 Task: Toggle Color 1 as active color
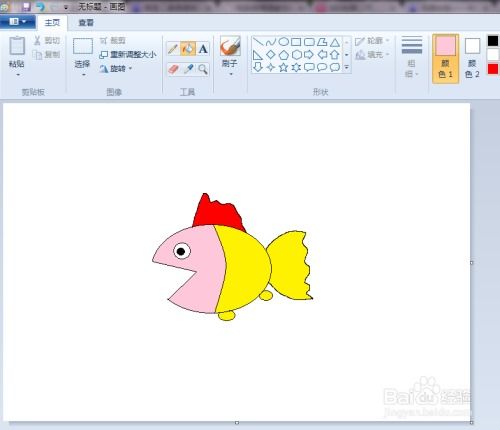[446, 58]
